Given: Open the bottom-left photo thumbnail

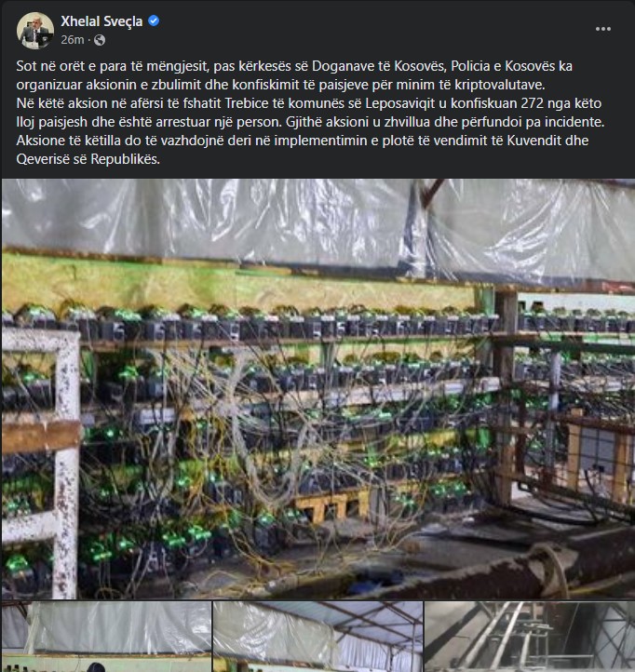Looking at the screenshot, I should [x=106, y=637].
